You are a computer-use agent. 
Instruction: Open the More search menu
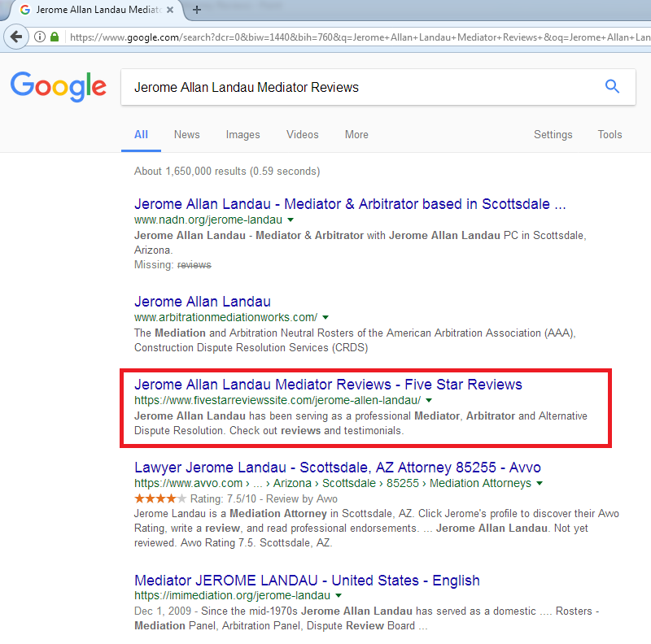[x=356, y=135]
